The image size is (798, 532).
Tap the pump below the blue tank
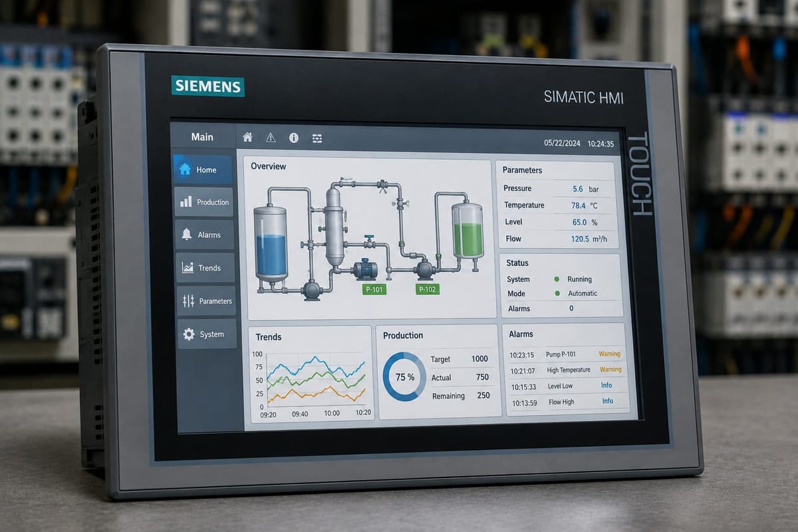point(311,289)
